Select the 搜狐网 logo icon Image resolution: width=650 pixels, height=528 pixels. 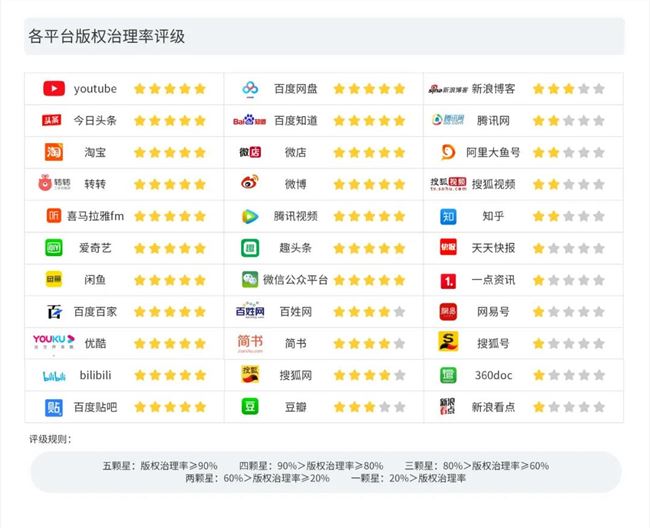click(x=250, y=374)
